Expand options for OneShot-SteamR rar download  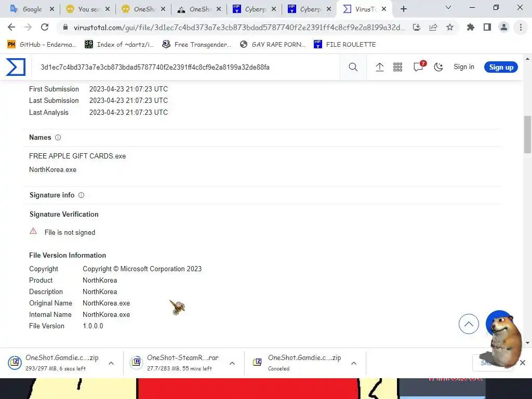click(232, 363)
